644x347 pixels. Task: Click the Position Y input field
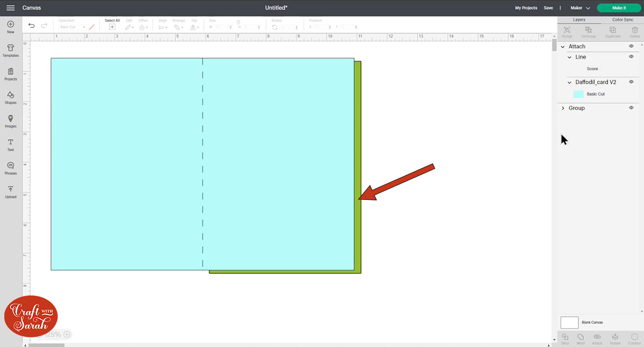coord(349,27)
